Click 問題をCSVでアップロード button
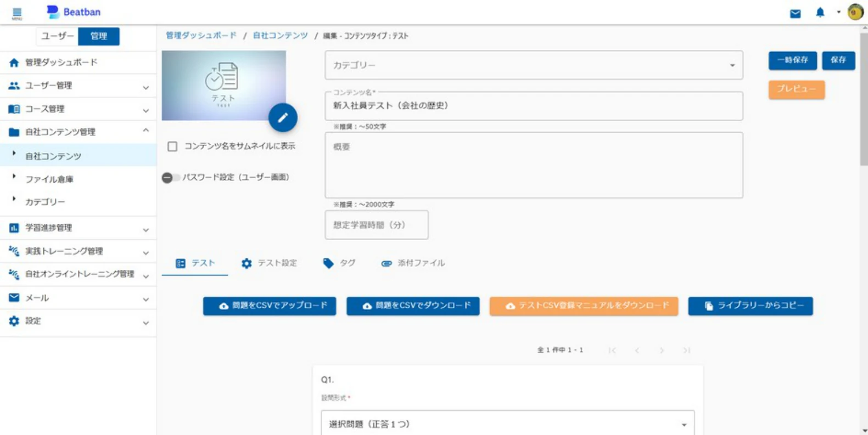868x435 pixels. click(269, 306)
